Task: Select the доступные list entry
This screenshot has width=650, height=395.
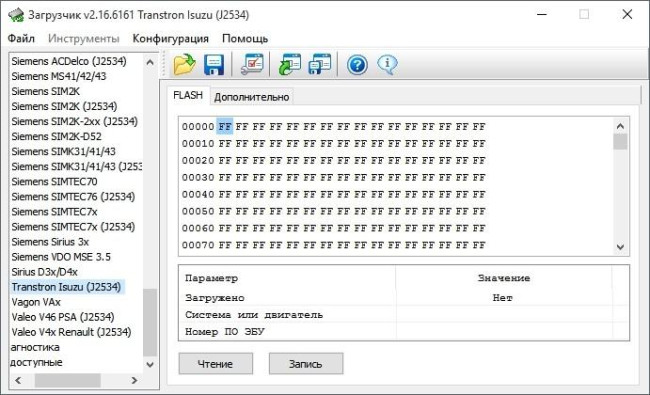Action: coord(36,362)
